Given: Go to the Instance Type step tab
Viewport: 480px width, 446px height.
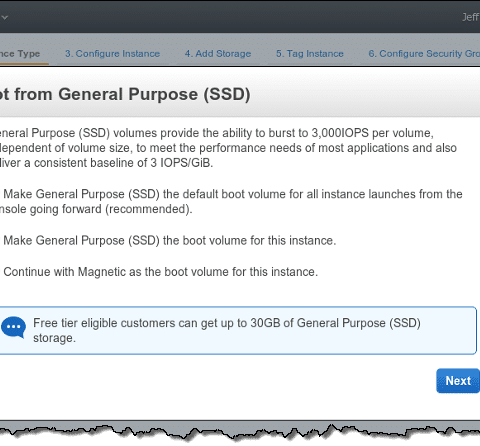Looking at the screenshot, I should 20,53.
